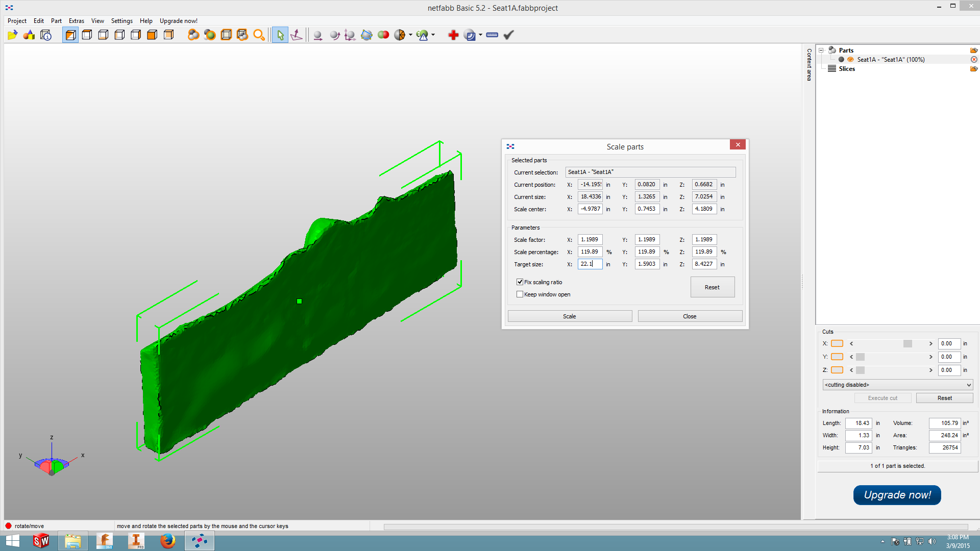Click the Z cut slider handle
The height and width of the screenshot is (551, 980).
[x=860, y=370]
